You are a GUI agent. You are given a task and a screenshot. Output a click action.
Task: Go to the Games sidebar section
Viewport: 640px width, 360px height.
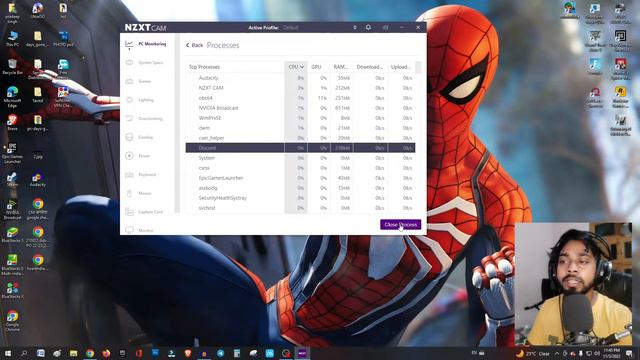click(x=139, y=82)
